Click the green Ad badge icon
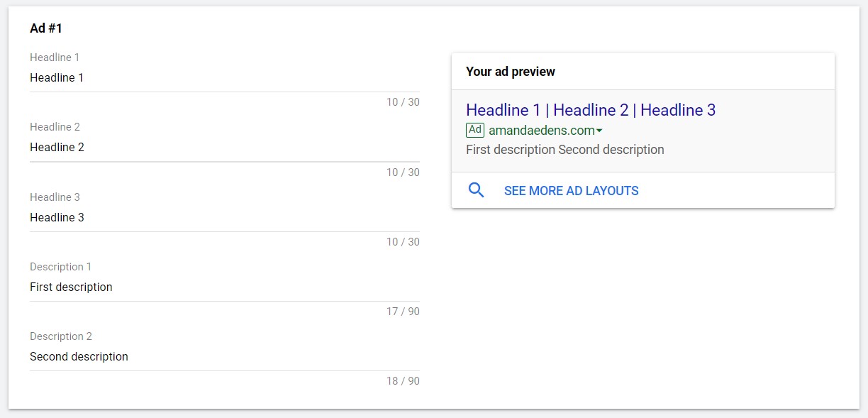868x418 pixels. click(x=475, y=130)
